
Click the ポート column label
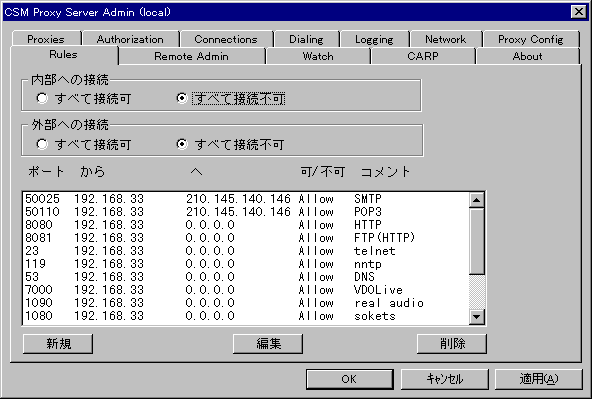click(46, 172)
